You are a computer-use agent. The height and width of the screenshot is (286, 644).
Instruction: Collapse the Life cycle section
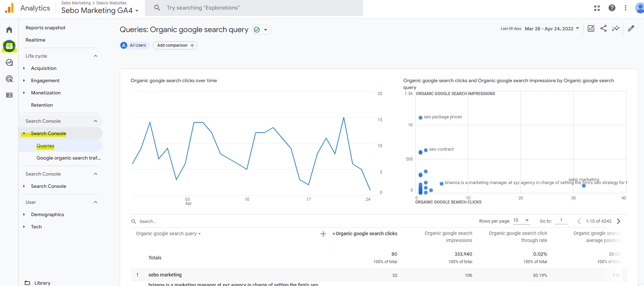[x=95, y=56]
